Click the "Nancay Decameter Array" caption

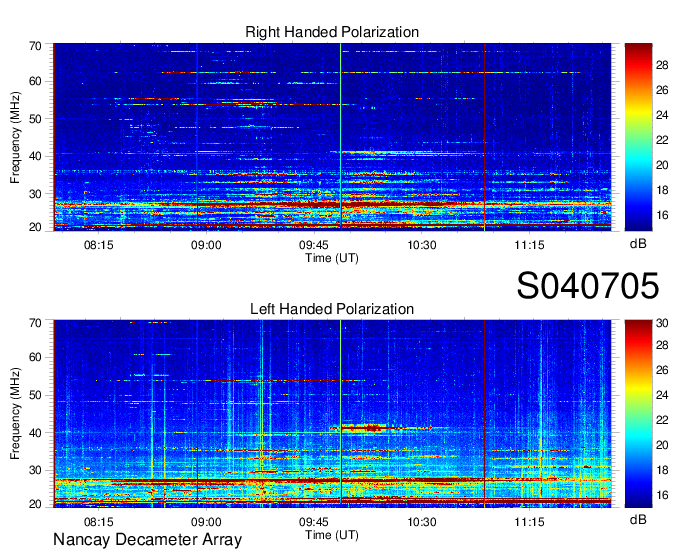pos(147,540)
